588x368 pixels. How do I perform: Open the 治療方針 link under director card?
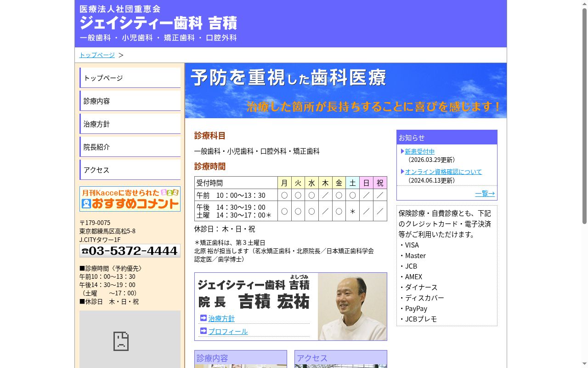click(x=221, y=318)
